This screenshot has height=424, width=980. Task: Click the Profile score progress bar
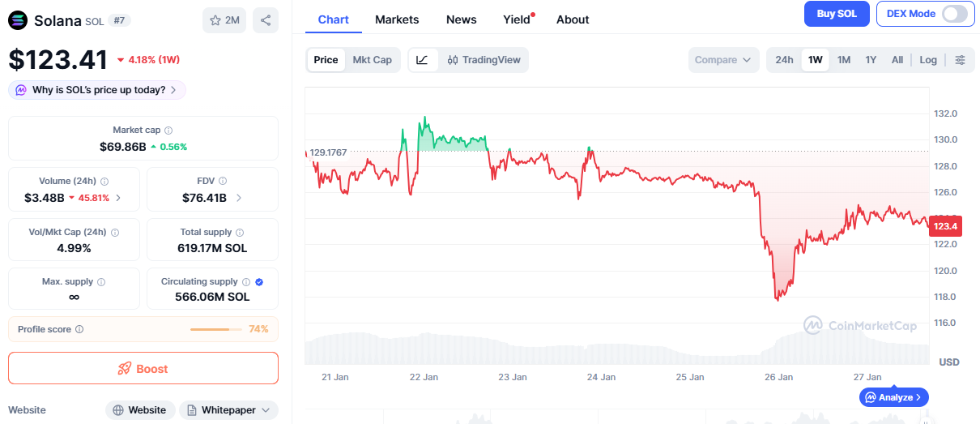(215, 330)
